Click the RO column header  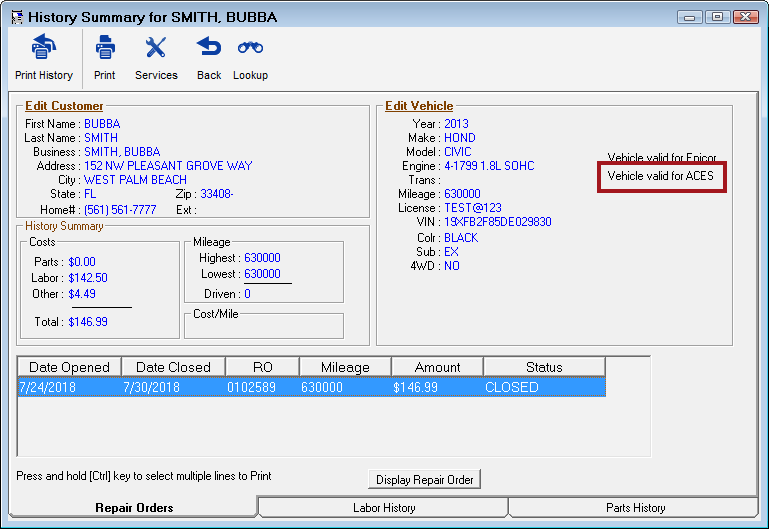point(262,367)
